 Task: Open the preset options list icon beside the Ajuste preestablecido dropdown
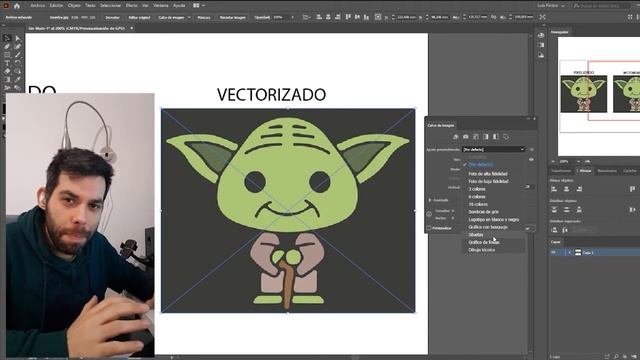531,149
